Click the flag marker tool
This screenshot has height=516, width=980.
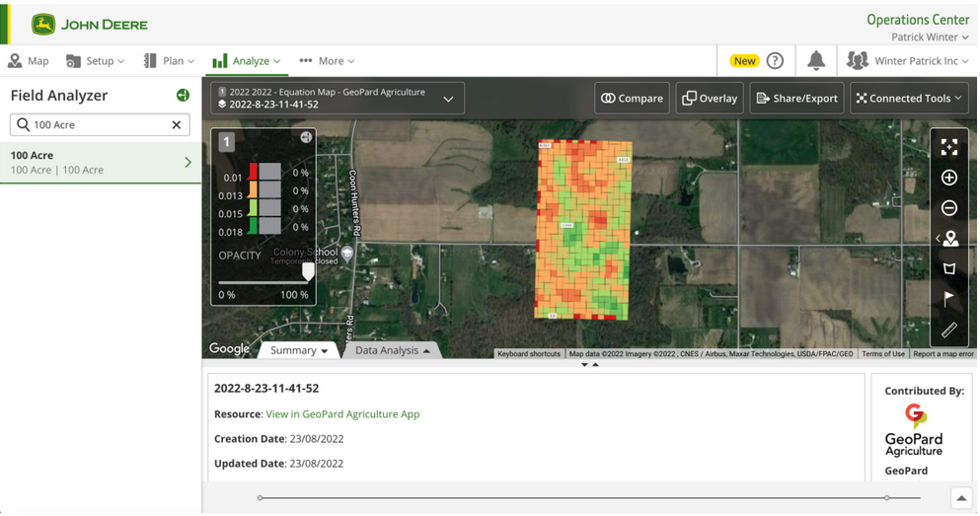948,299
